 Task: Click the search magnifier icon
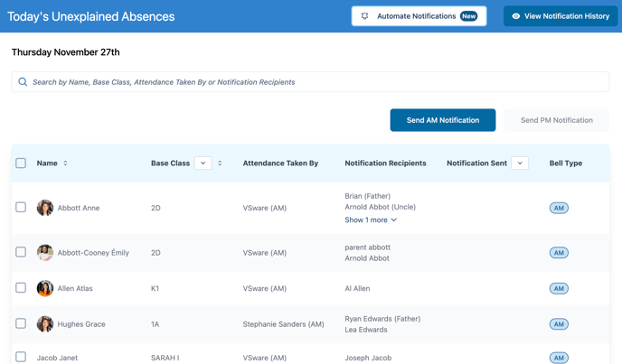click(x=23, y=82)
